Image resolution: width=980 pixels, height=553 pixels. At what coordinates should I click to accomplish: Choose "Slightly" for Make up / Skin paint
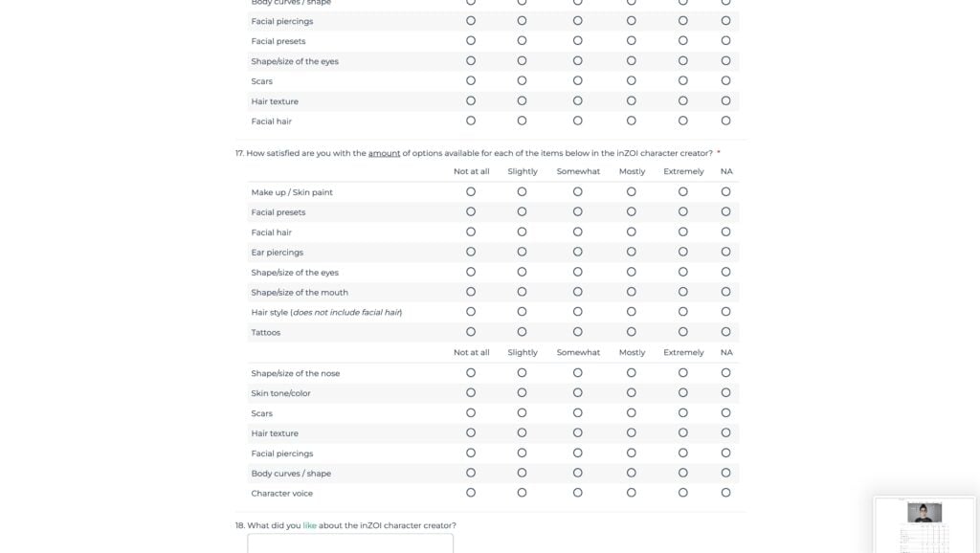pos(522,191)
